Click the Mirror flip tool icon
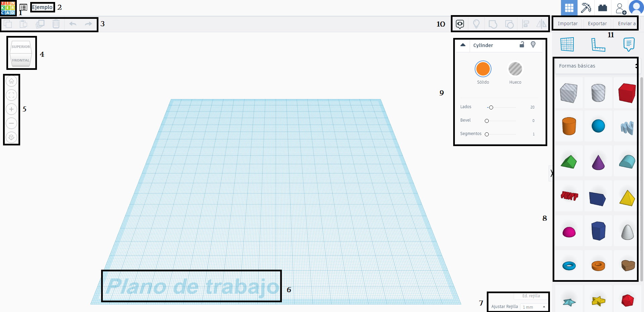Viewport: 644px width, 312px height. coord(541,24)
